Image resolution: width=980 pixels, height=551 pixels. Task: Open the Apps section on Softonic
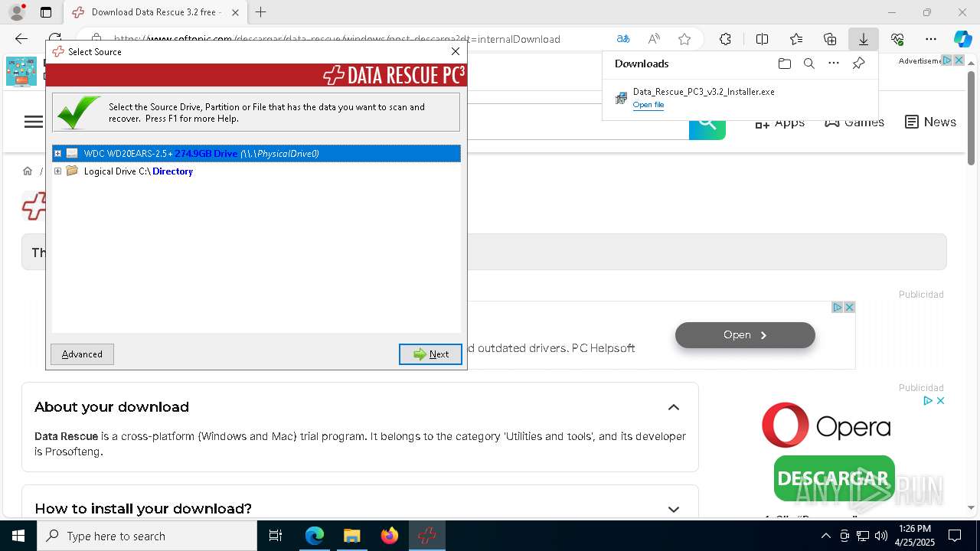(x=779, y=122)
